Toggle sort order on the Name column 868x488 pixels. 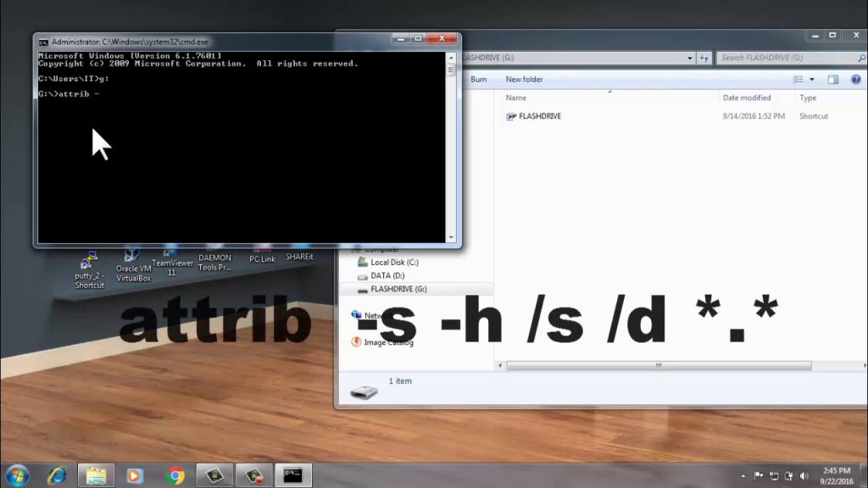(x=516, y=97)
